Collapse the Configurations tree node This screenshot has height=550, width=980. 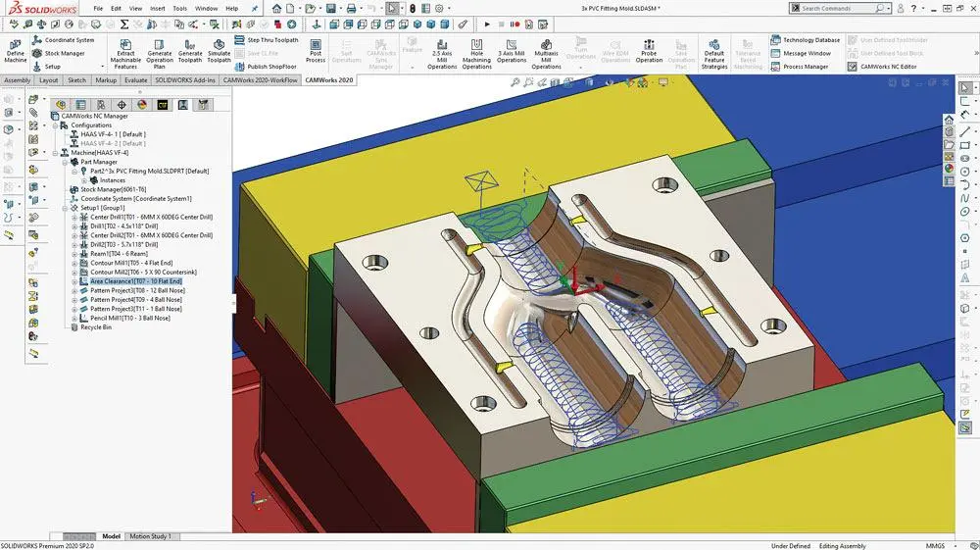55,125
